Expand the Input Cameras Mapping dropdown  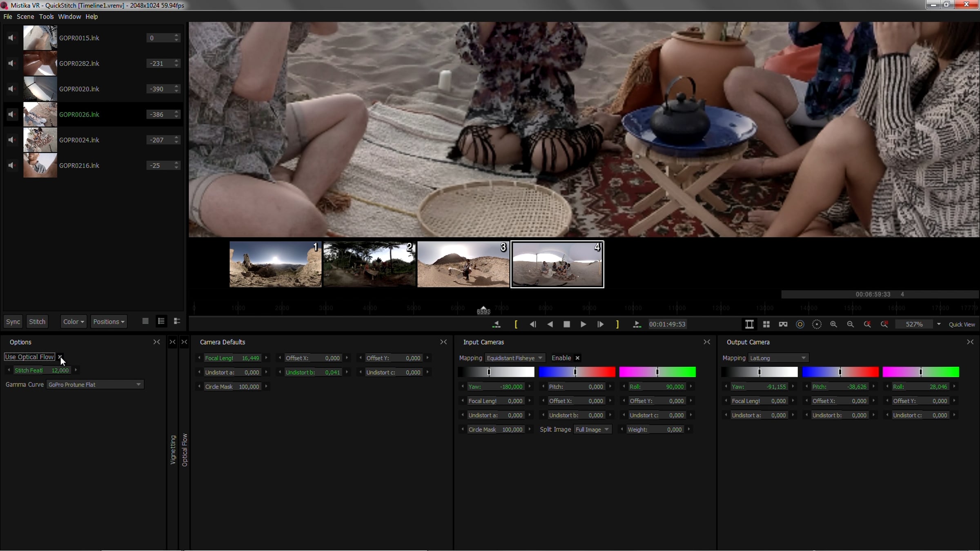pos(515,358)
